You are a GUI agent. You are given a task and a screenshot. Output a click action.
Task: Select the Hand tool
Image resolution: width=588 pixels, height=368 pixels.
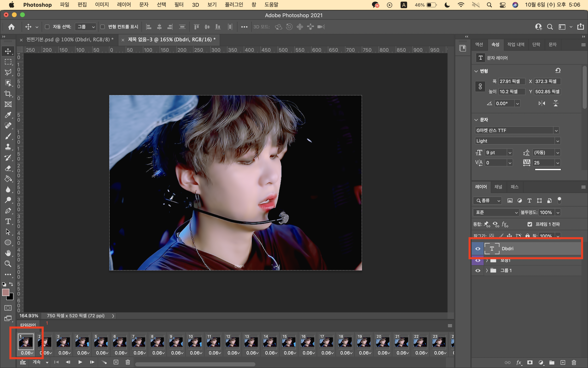click(8, 253)
